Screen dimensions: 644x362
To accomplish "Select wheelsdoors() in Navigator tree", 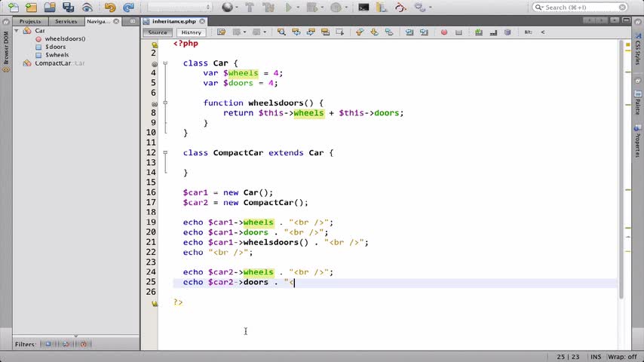I will click(x=66, y=38).
